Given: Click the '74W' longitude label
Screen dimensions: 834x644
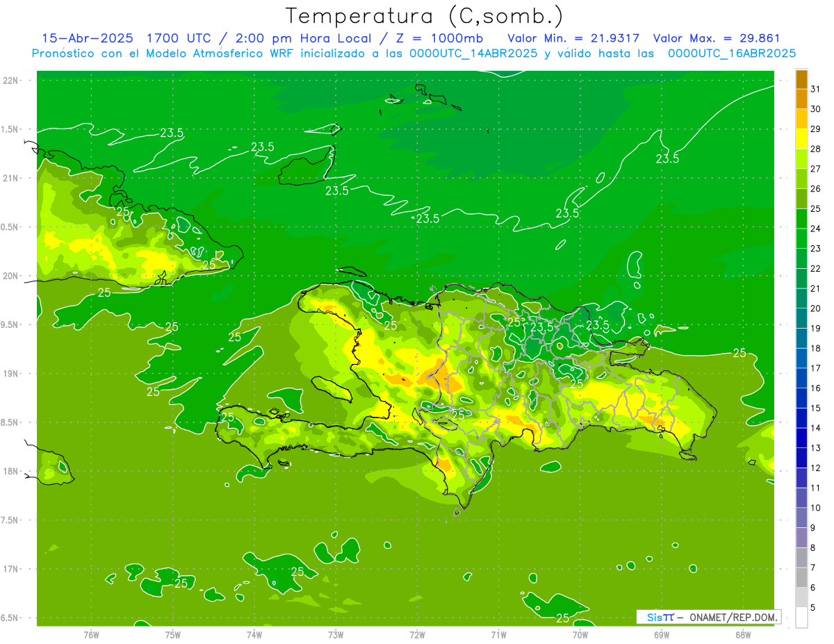Looking at the screenshot, I should click(x=254, y=635).
